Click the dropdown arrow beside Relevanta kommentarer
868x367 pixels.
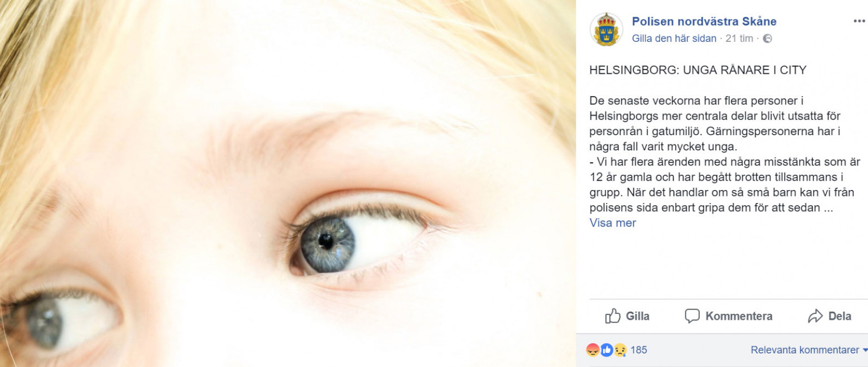click(865, 351)
